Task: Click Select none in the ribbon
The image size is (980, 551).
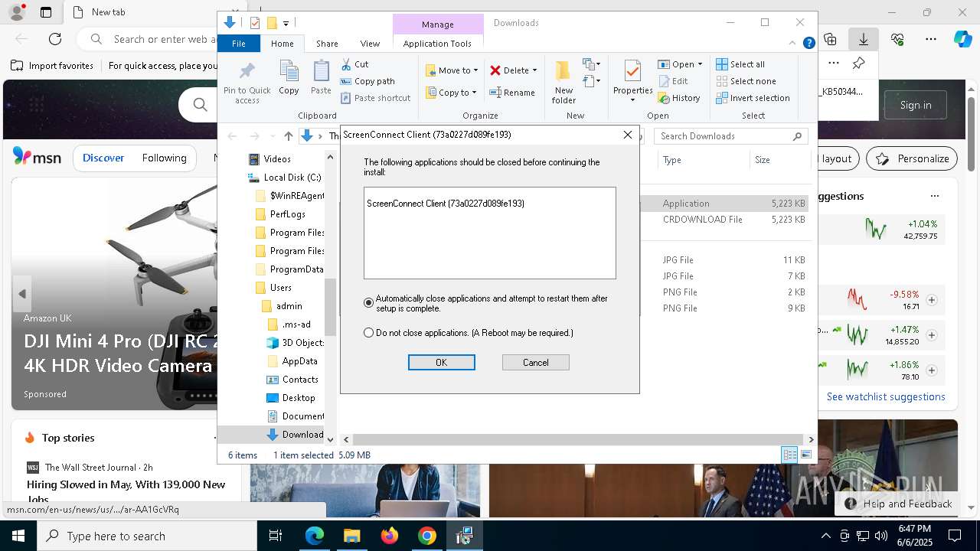Action: 746,81
